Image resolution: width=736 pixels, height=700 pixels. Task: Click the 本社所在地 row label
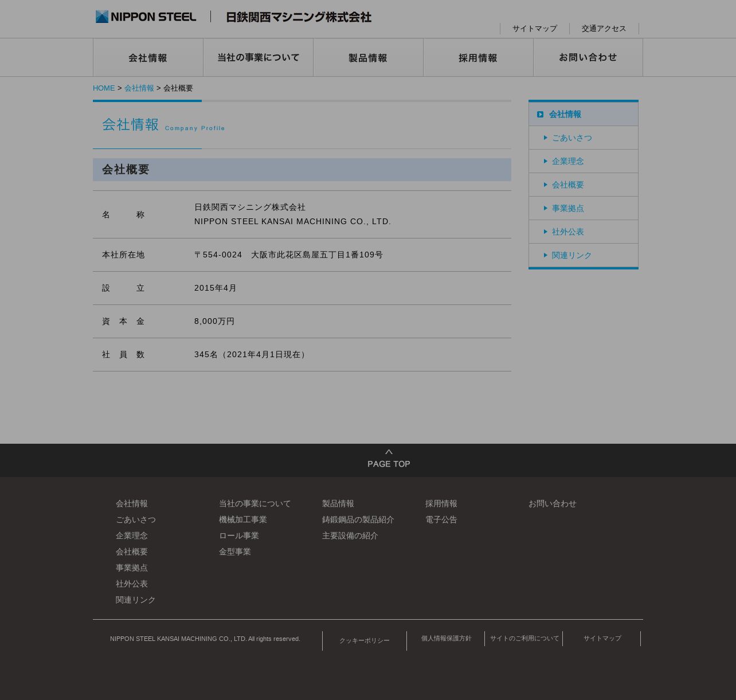(123, 255)
